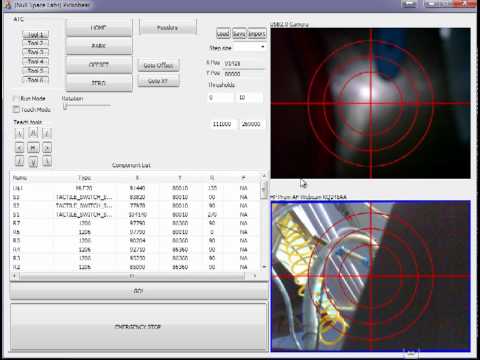Image resolution: width=480 pixels, height=360 pixels.
Task: Select the R7 row in component list
Action: coord(135,223)
